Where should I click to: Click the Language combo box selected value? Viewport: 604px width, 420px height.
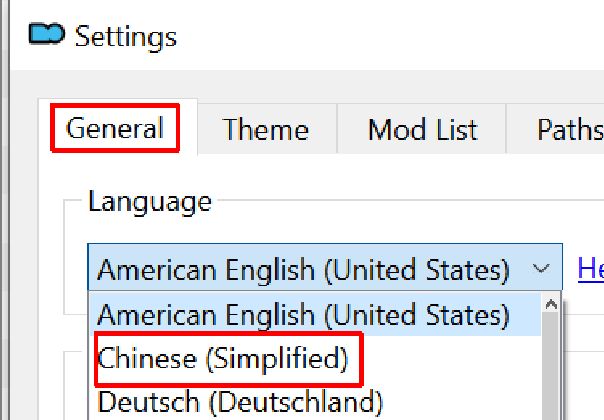click(x=303, y=269)
